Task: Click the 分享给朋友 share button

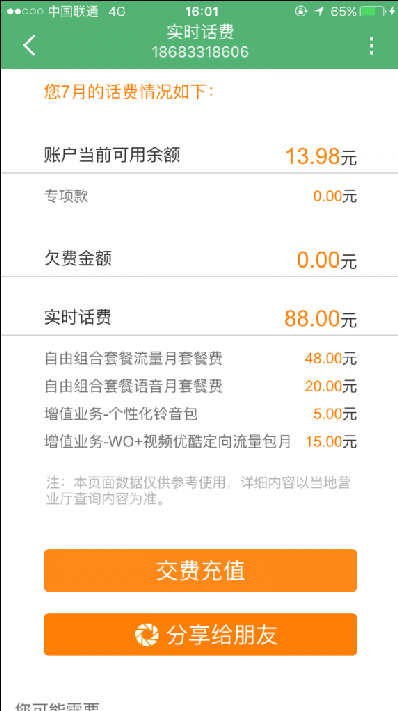Action: 200,634
